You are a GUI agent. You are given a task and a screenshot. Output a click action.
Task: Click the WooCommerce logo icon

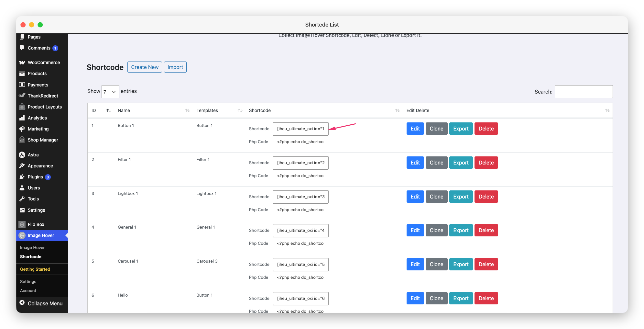pyautogui.click(x=22, y=62)
